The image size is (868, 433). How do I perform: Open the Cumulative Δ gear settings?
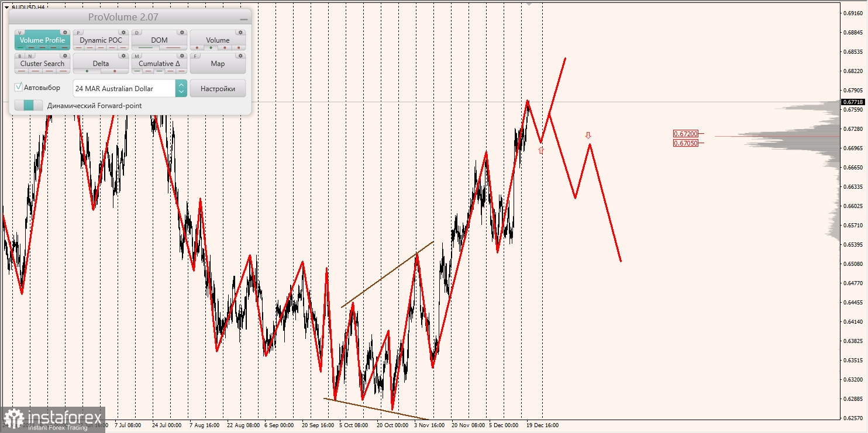[x=182, y=56]
